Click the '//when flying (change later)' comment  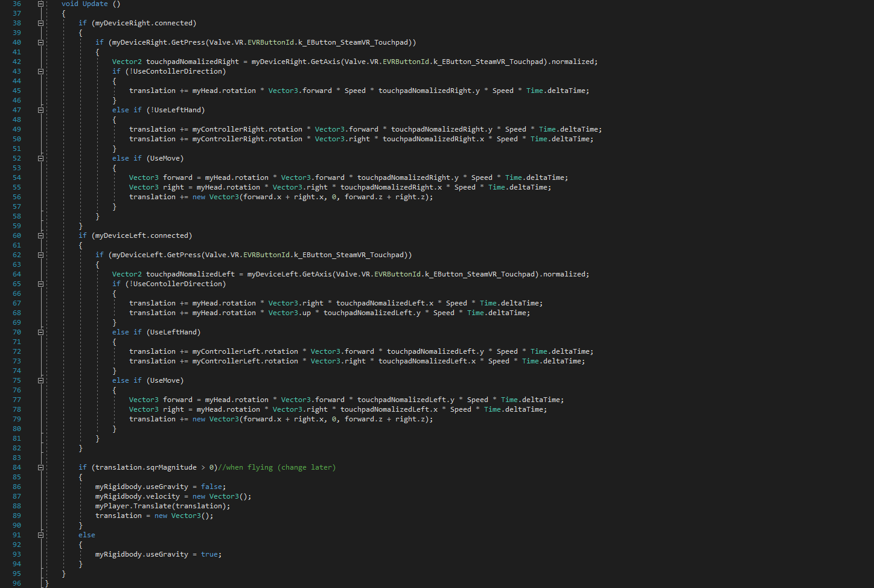point(276,467)
